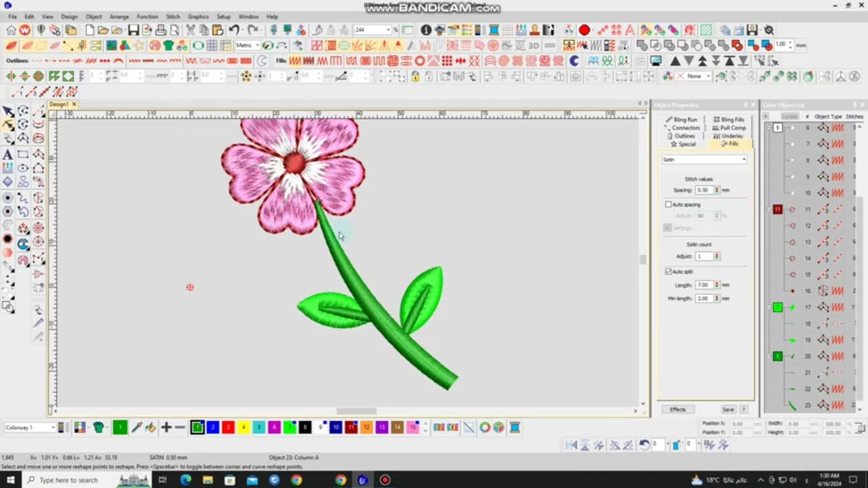Switch to the Pull Comp tab
This screenshot has height=488, width=868.
pyautogui.click(x=729, y=127)
